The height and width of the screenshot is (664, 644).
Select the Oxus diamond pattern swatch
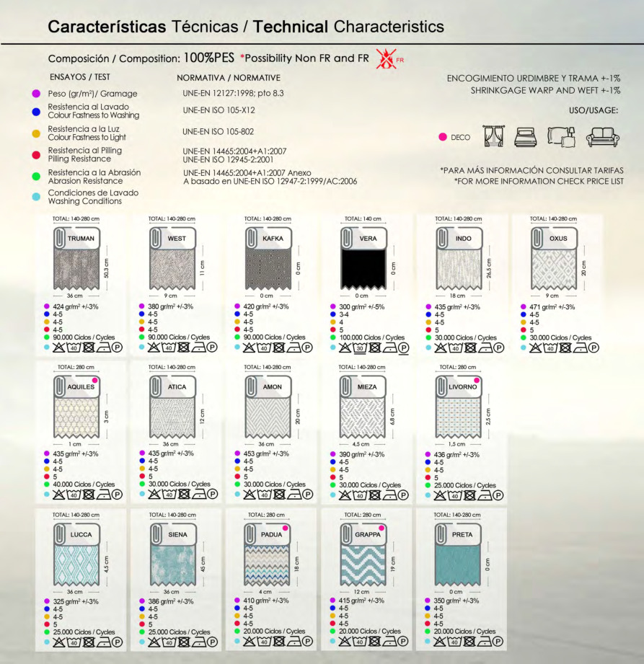click(554, 270)
